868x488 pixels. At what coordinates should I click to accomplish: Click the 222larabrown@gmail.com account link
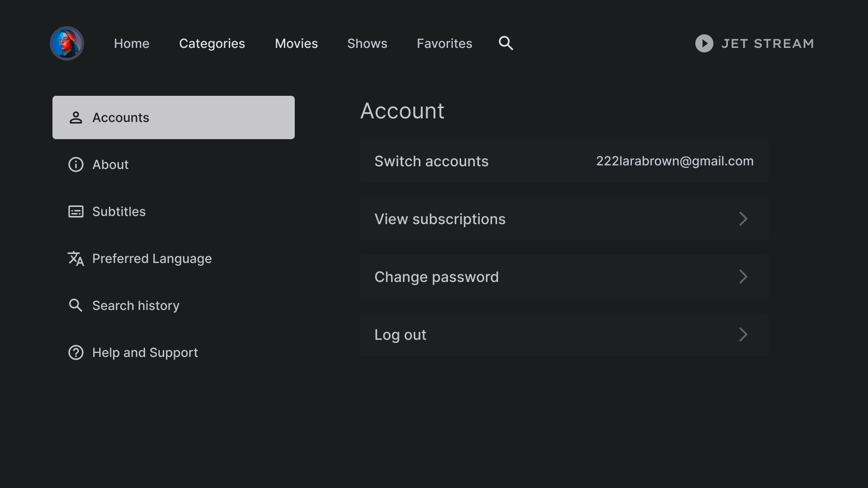pyautogui.click(x=675, y=161)
